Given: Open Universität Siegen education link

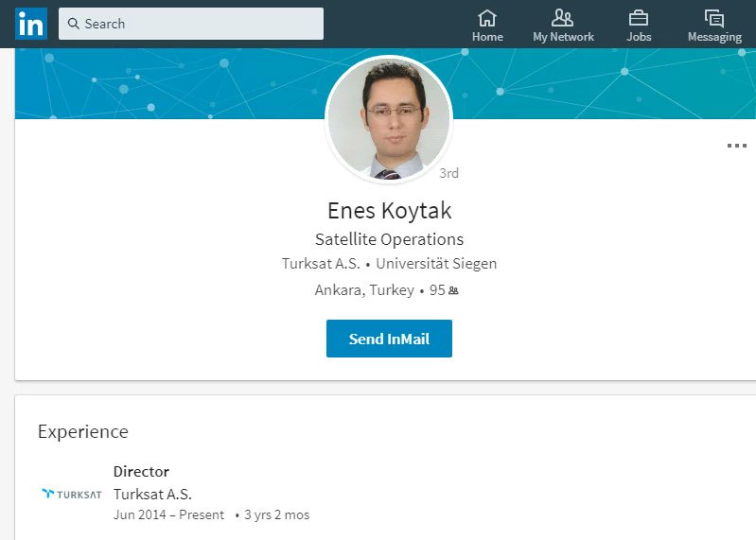Looking at the screenshot, I should click(436, 264).
